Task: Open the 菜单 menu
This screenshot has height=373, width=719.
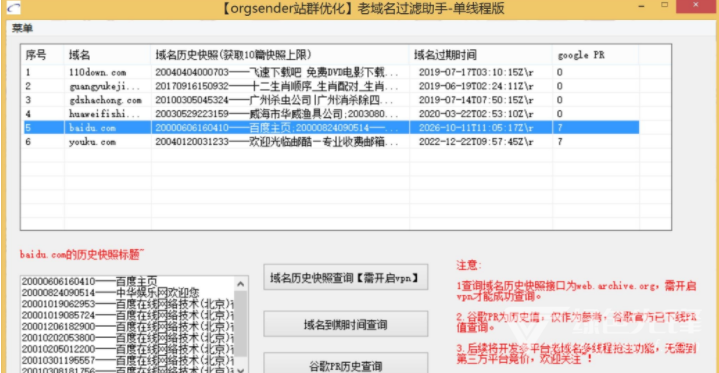Action: click(22, 28)
